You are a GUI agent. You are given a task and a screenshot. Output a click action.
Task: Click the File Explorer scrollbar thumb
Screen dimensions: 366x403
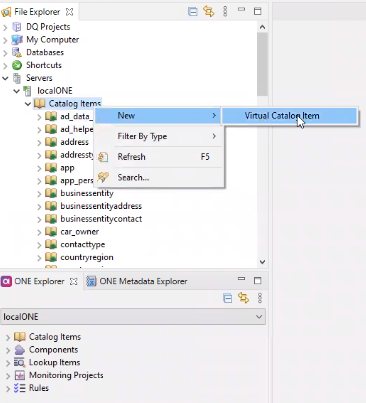click(x=262, y=64)
